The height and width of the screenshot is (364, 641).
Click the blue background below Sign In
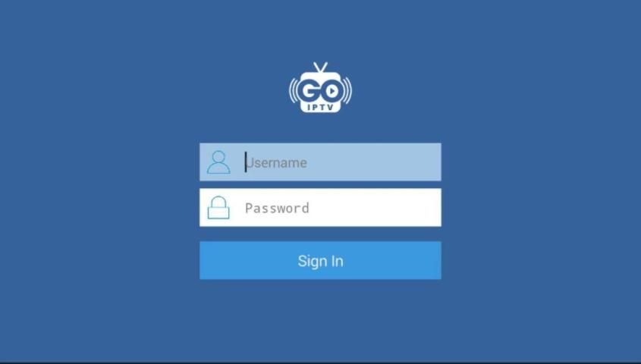[x=320, y=318]
